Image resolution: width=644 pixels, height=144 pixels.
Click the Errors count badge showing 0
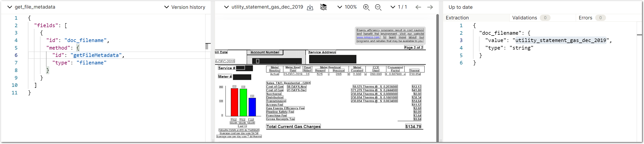point(600,18)
